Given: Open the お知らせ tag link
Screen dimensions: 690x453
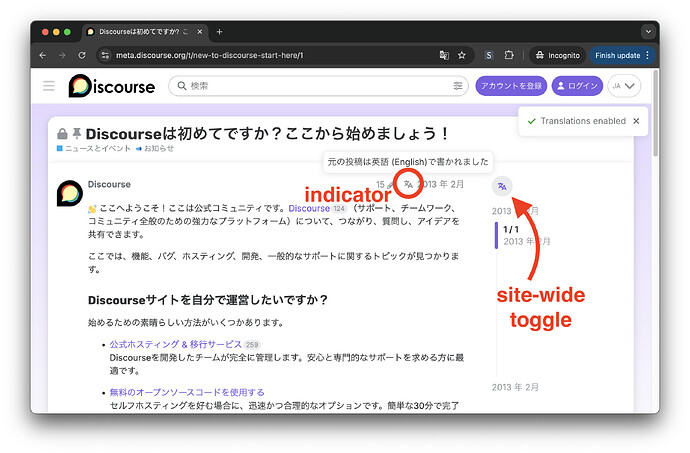Looking at the screenshot, I should click(155, 148).
